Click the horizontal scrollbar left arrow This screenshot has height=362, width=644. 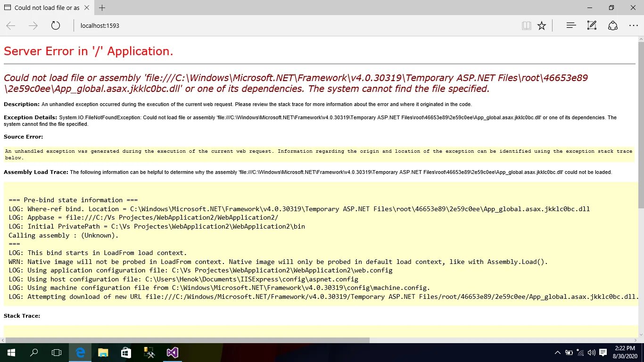(x=3, y=340)
